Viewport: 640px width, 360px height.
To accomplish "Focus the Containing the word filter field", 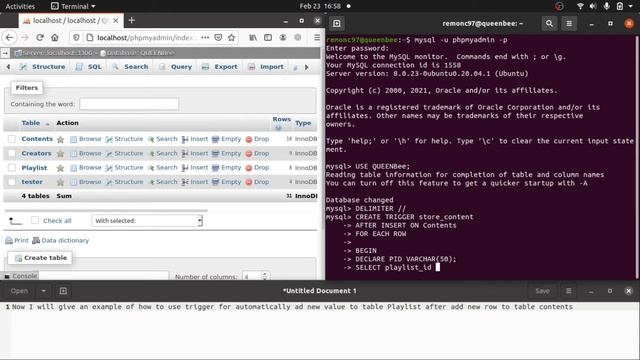I will coord(129,104).
